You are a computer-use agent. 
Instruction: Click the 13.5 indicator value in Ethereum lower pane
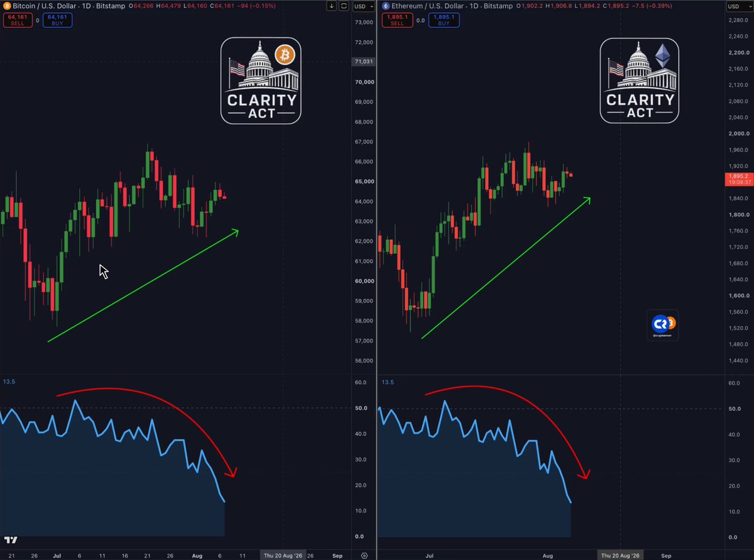click(387, 382)
